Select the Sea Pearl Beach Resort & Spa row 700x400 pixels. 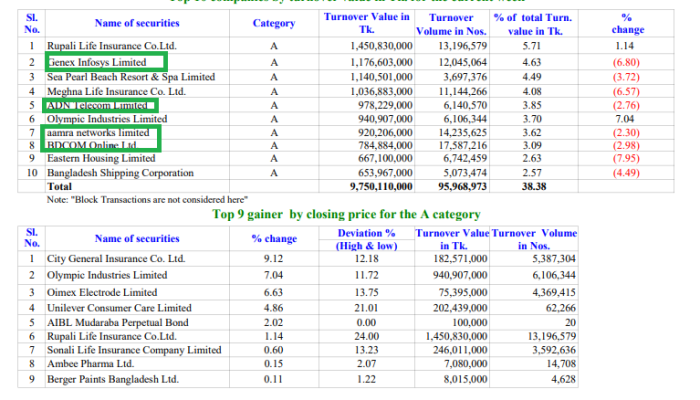tap(346, 77)
